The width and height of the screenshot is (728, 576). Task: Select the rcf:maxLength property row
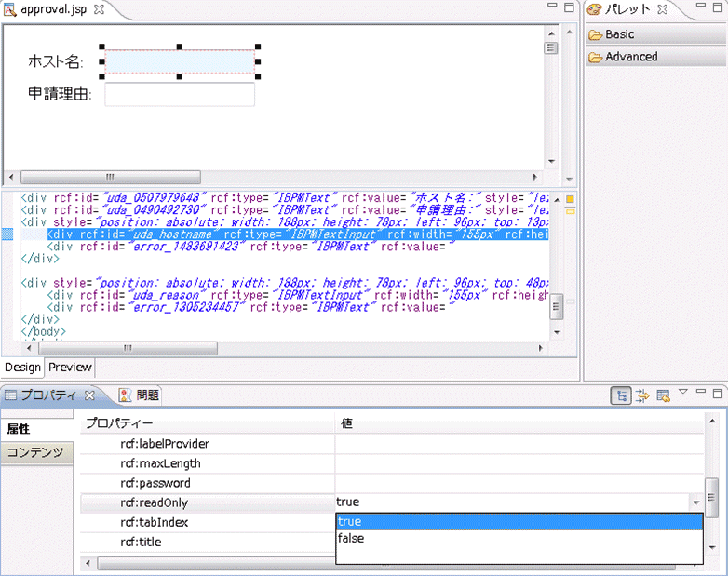(392, 463)
